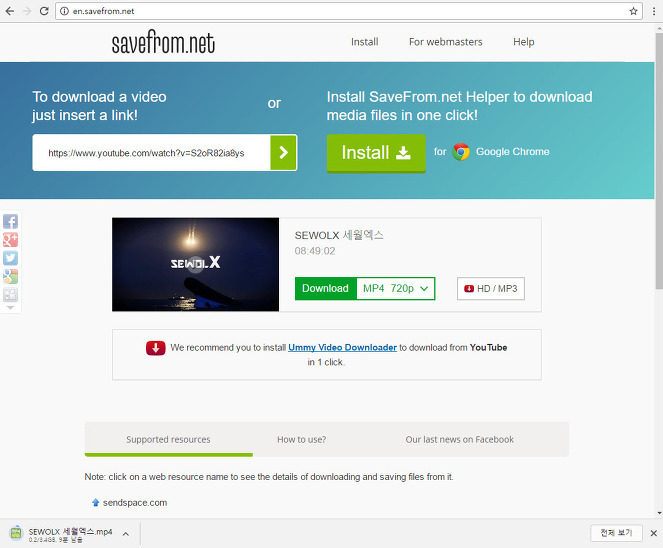Share via Google Bookmarks sidebar icon
This screenshot has height=548, width=663.
11,277
